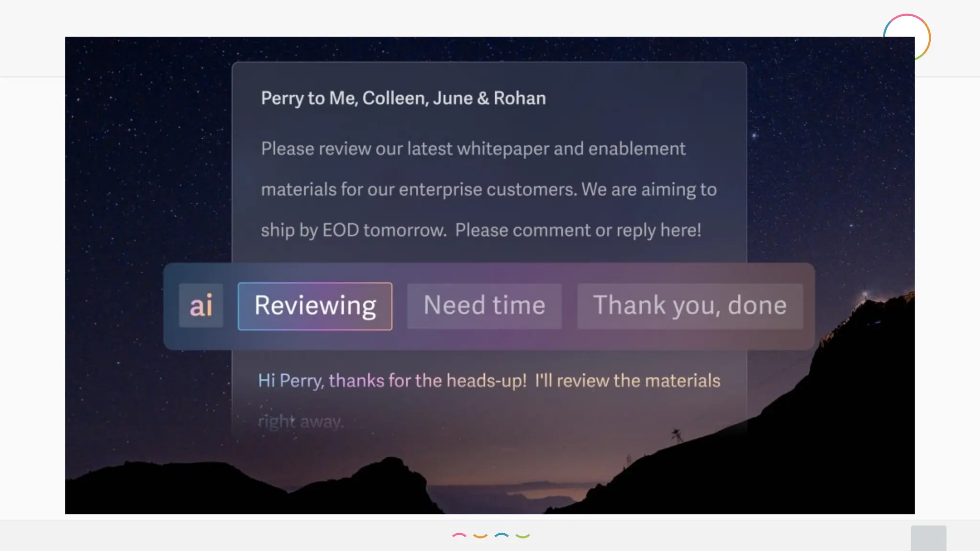Select the Reviewing quick reply
The height and width of the screenshot is (551, 980).
coord(315,306)
